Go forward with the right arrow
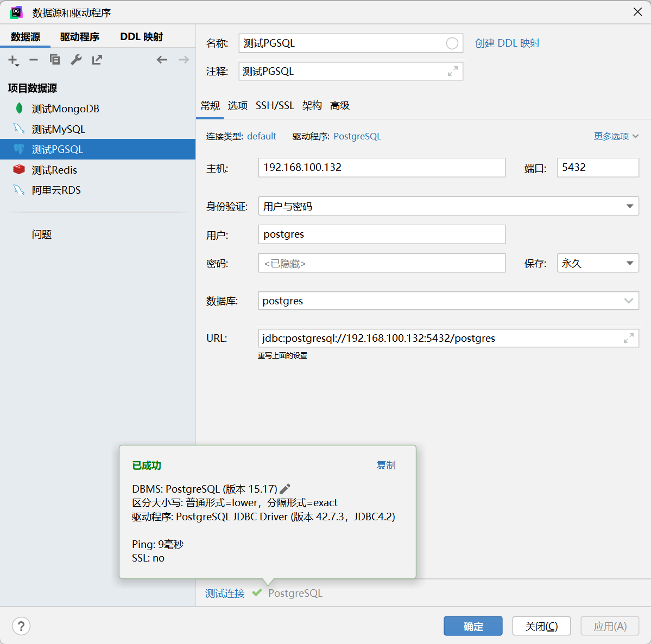Screen dimensions: 651x644 coord(184,60)
